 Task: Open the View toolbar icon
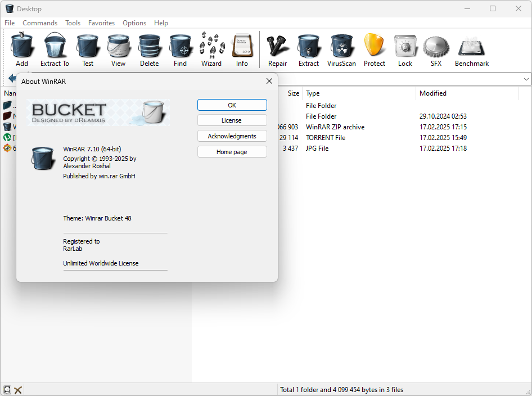[x=118, y=49]
